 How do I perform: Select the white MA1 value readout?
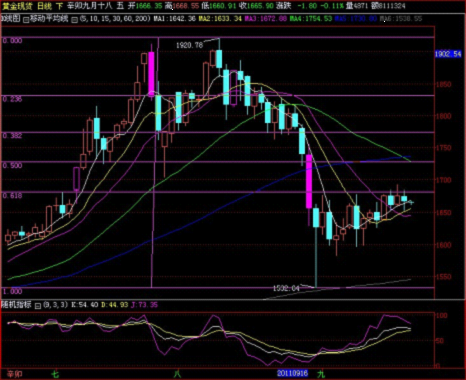[x=175, y=19]
